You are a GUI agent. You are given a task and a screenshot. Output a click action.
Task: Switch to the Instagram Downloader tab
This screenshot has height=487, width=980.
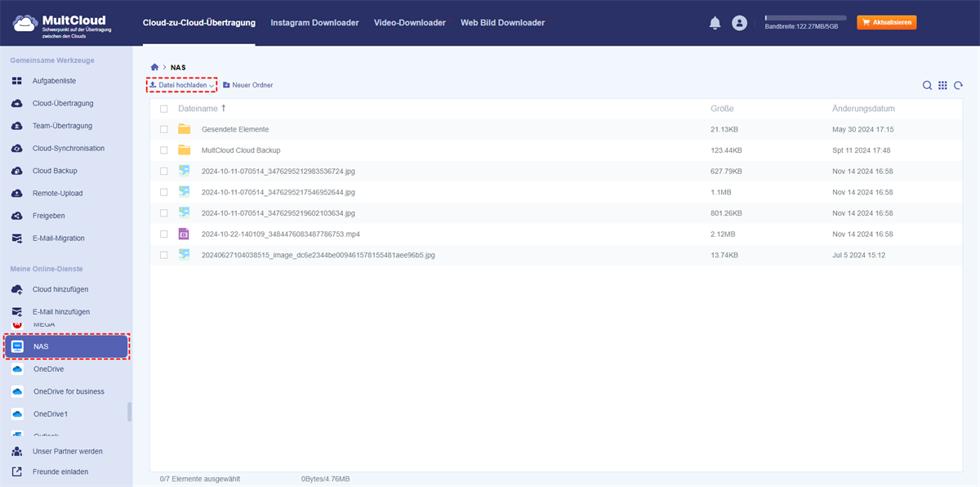[x=314, y=23]
